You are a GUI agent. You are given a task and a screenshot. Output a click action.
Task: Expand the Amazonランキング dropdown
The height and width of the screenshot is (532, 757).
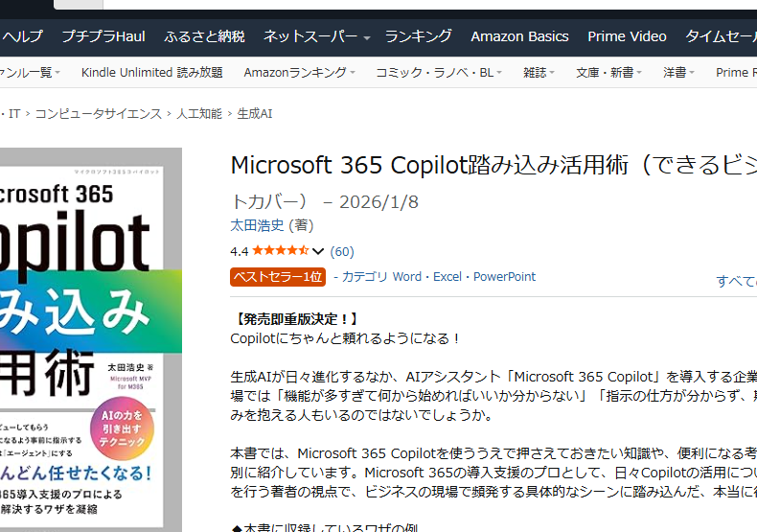[x=299, y=73]
